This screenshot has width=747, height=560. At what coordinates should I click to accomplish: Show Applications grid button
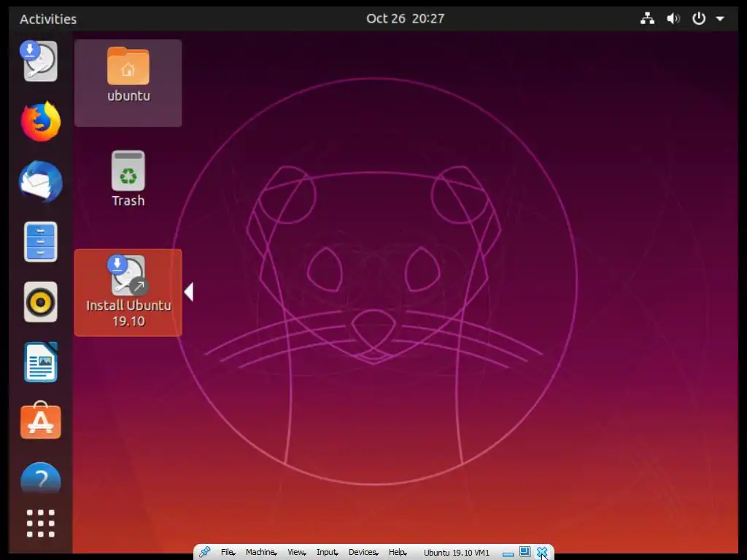[41, 524]
